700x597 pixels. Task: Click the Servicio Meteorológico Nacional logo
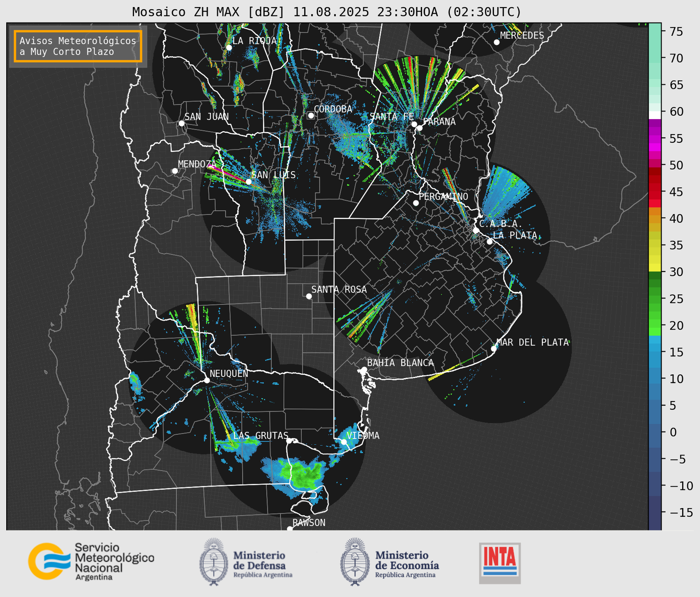pos(91,561)
